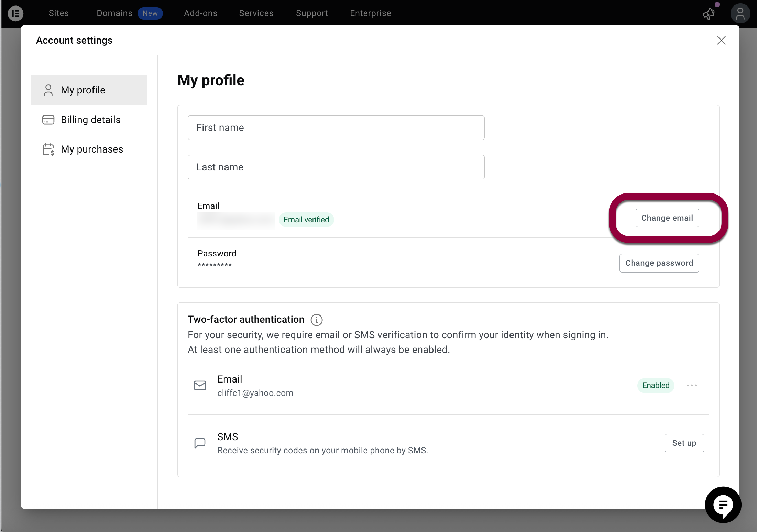Focus the Last name field
Image resolution: width=757 pixels, height=532 pixels.
point(336,167)
